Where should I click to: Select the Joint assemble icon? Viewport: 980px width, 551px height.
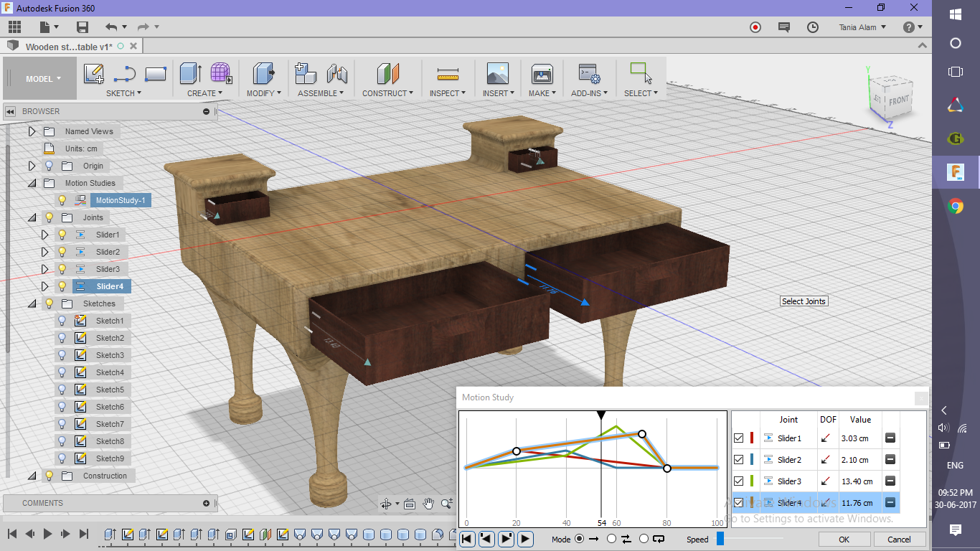pyautogui.click(x=337, y=73)
